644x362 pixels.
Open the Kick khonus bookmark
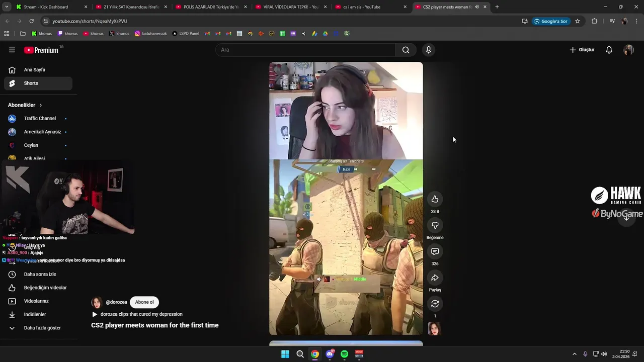pos(42,34)
